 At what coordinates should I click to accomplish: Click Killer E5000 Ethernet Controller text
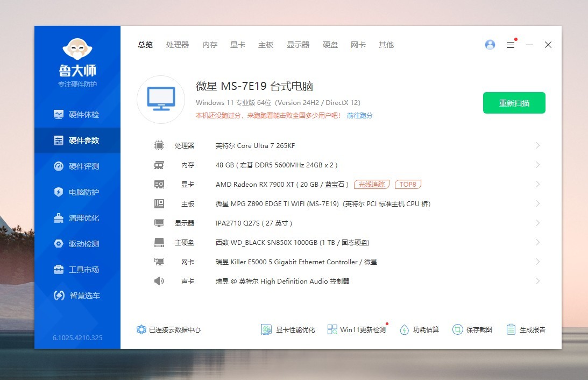296,262
